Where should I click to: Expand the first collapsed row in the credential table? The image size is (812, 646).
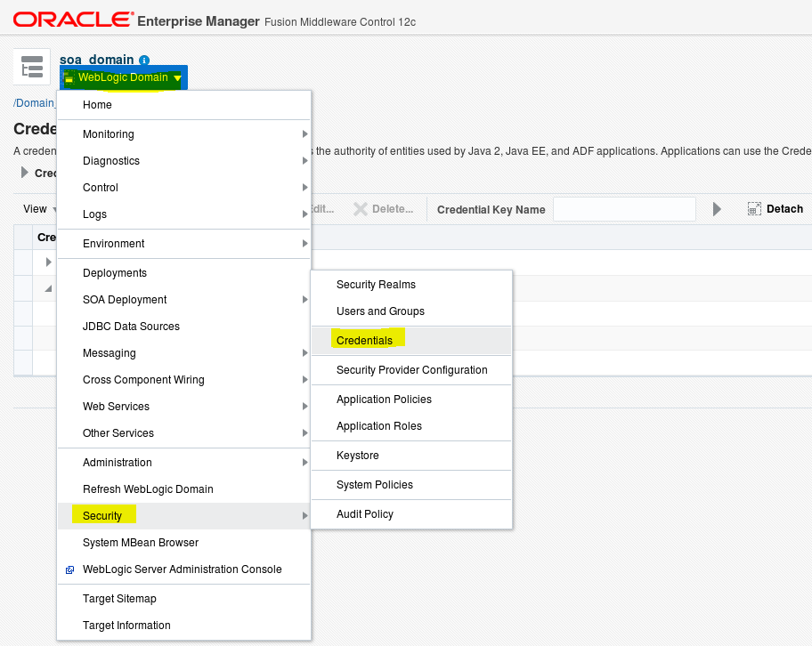pos(49,262)
